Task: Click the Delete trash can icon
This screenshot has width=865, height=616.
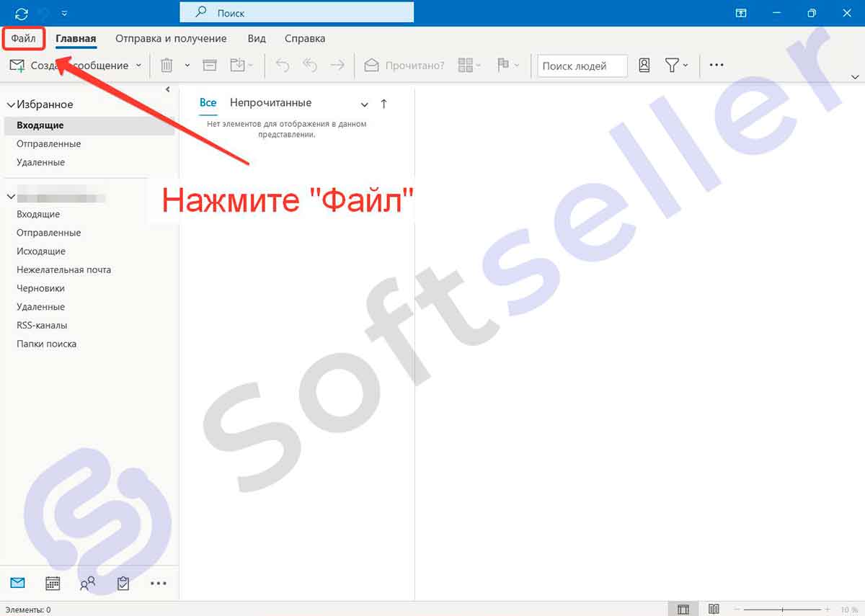Action: 167,66
